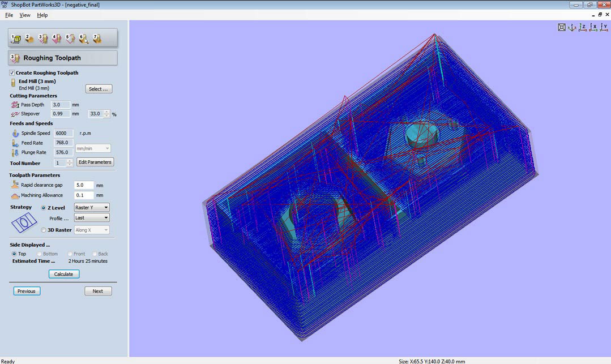
Task: Click the Spindle Speed icon
Action: (x=15, y=133)
